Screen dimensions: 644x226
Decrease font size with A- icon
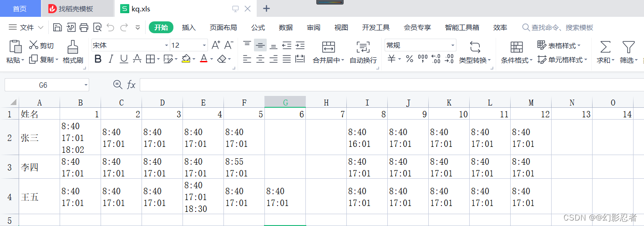tap(228, 45)
